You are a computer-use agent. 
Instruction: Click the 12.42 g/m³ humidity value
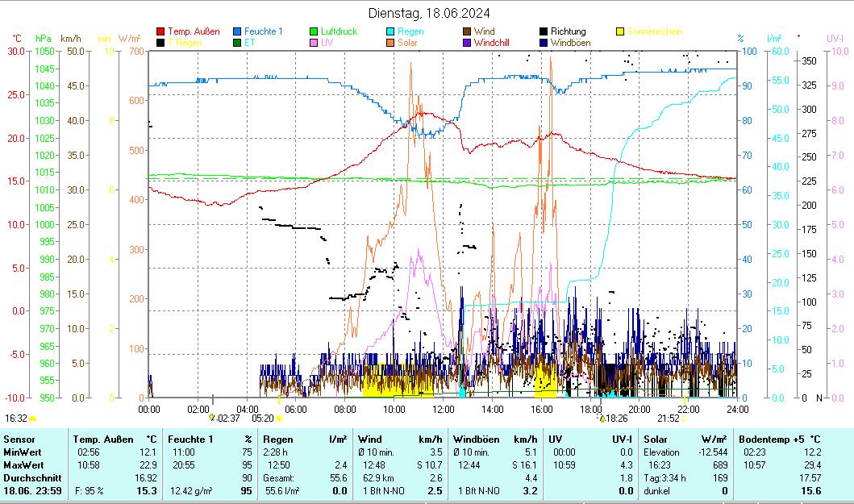pyautogui.click(x=190, y=491)
